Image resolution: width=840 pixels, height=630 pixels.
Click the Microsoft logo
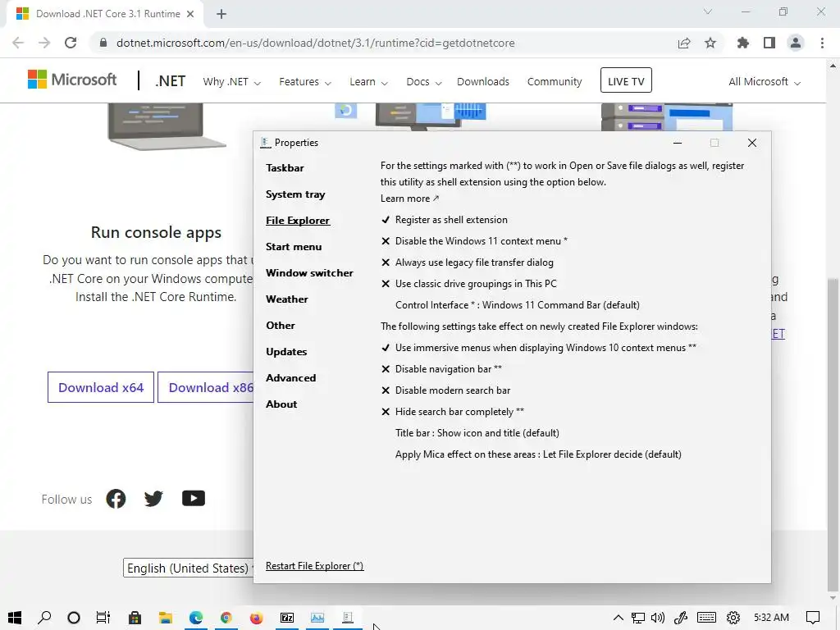point(72,80)
